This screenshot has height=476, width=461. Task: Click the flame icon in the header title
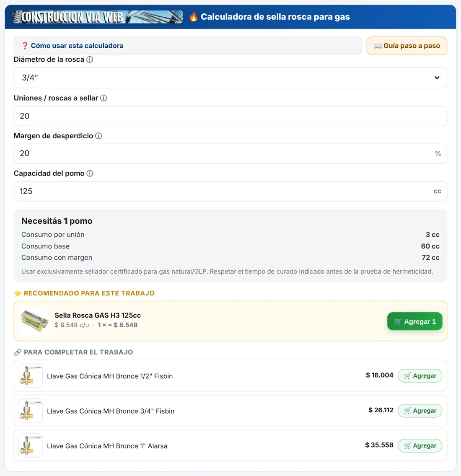[x=194, y=17]
